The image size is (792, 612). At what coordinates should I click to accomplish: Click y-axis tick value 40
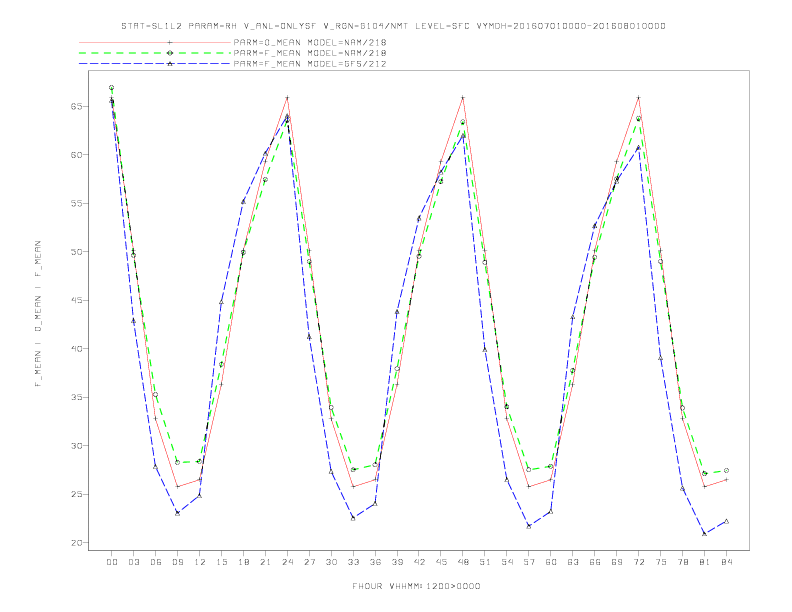[x=76, y=349]
